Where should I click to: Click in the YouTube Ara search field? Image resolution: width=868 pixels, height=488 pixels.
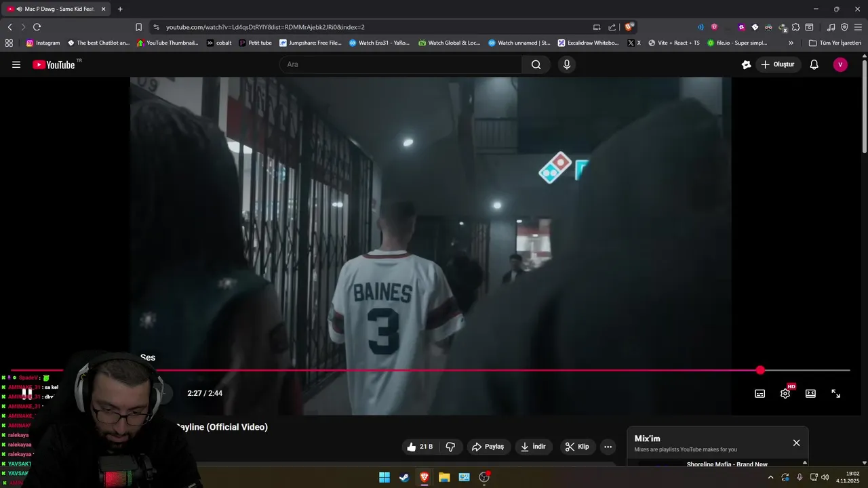click(x=400, y=64)
